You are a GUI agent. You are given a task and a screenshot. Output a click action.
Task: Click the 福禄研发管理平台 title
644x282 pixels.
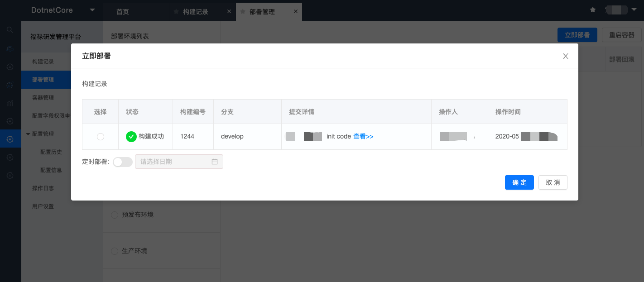tap(56, 37)
